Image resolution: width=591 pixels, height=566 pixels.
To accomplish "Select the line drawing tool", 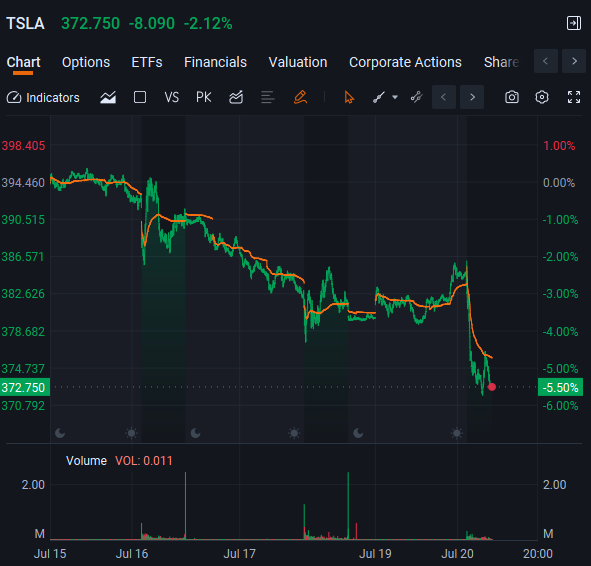I will point(378,98).
